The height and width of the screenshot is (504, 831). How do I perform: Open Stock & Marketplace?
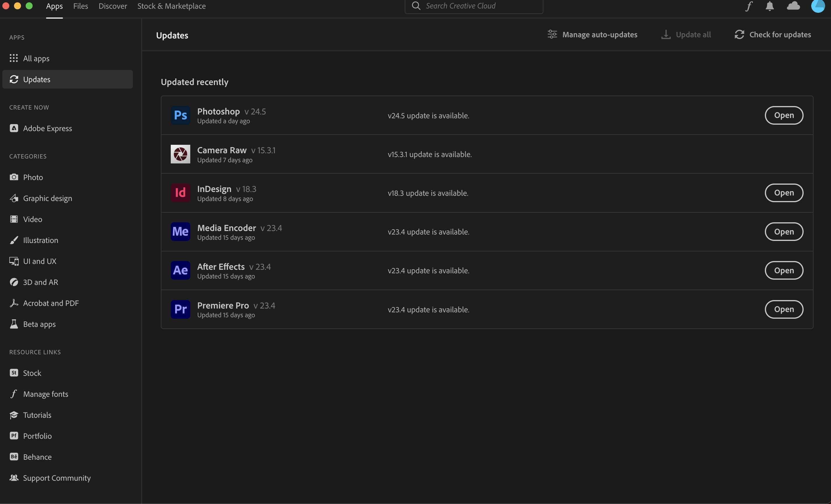tap(171, 6)
